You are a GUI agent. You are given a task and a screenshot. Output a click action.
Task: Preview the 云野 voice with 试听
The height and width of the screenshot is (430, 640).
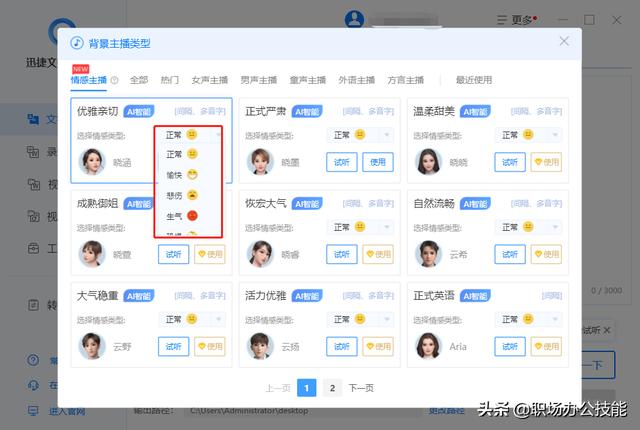pyautogui.click(x=173, y=347)
